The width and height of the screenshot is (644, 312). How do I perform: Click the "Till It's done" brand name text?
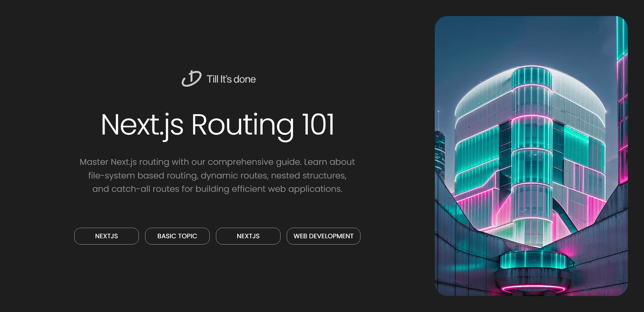tap(231, 79)
